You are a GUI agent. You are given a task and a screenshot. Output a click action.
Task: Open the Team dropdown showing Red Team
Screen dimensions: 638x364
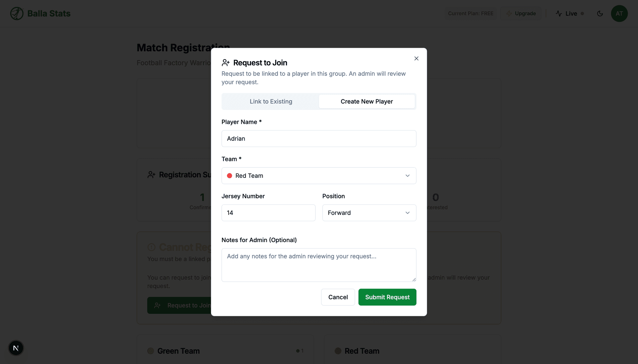click(x=318, y=176)
